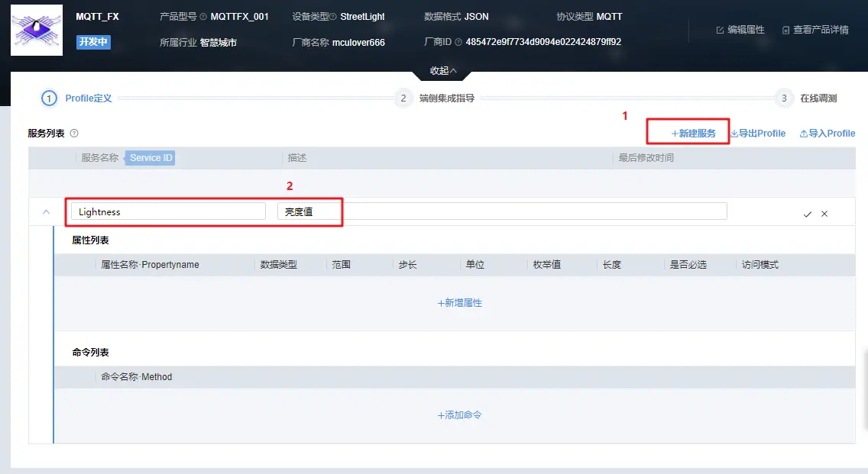Click 导出Profile to export profile
This screenshot has width=868, height=474.
pos(758,134)
